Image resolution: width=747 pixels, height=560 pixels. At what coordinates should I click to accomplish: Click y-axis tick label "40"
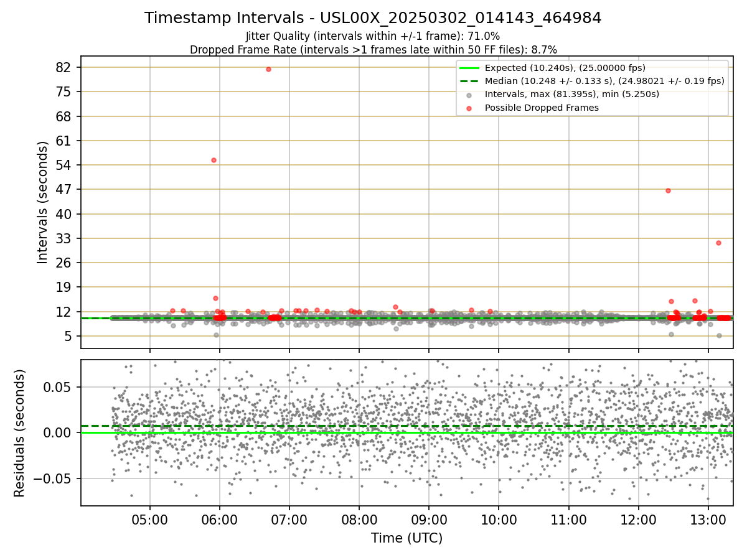(x=65, y=213)
